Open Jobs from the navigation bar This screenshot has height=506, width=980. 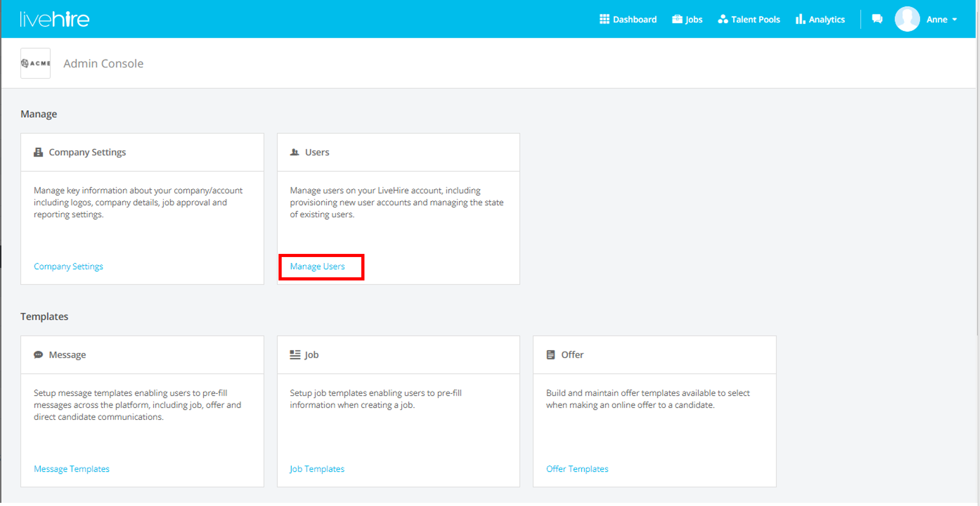pyautogui.click(x=687, y=19)
